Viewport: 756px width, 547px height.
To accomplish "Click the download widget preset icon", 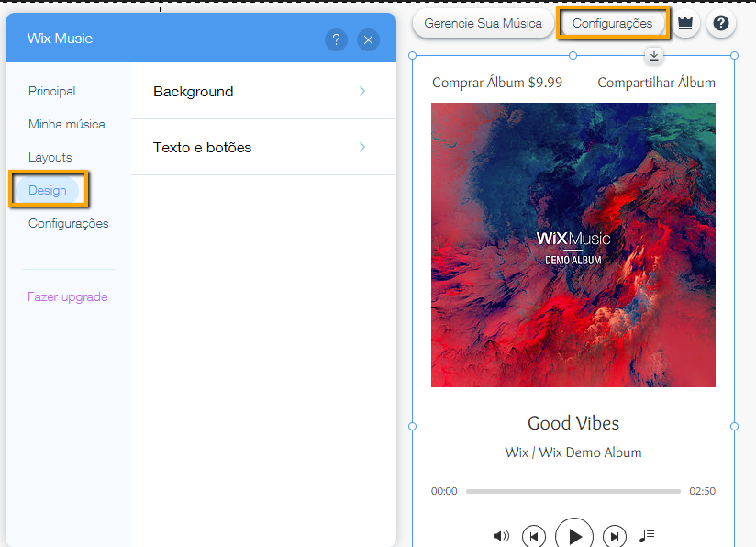I will coord(654,56).
